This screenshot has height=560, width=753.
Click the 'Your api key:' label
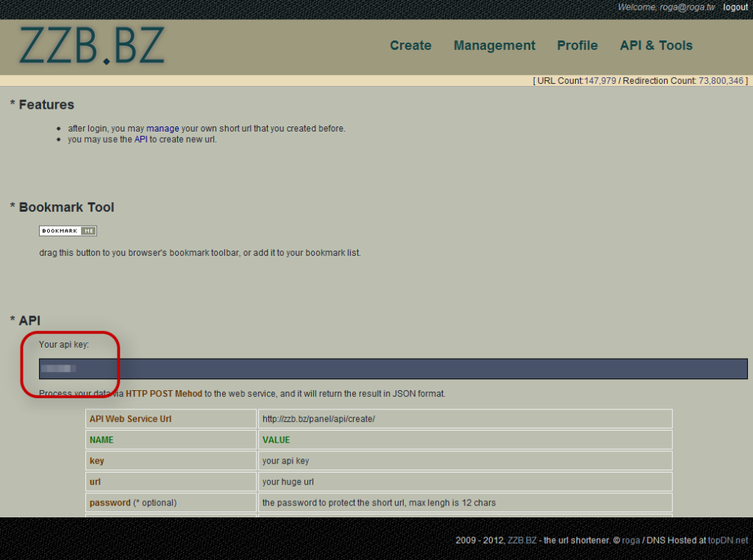pyautogui.click(x=64, y=345)
